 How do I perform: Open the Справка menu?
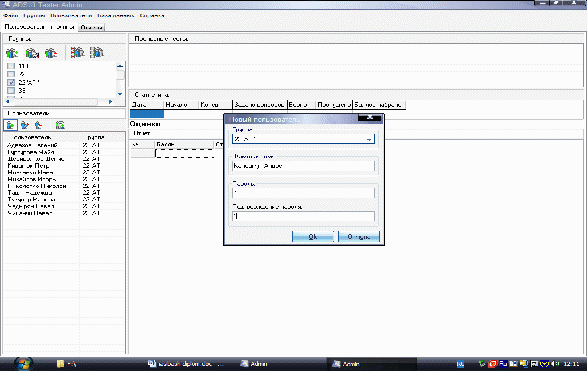click(x=152, y=16)
